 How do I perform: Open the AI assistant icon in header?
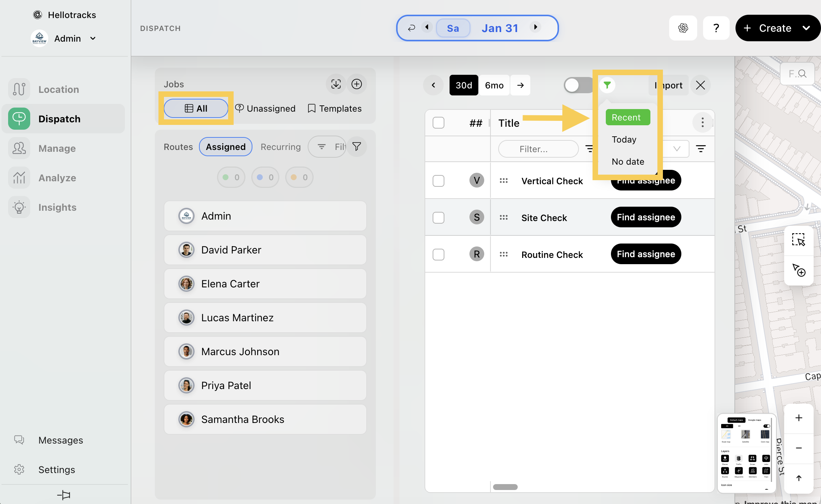(683, 28)
